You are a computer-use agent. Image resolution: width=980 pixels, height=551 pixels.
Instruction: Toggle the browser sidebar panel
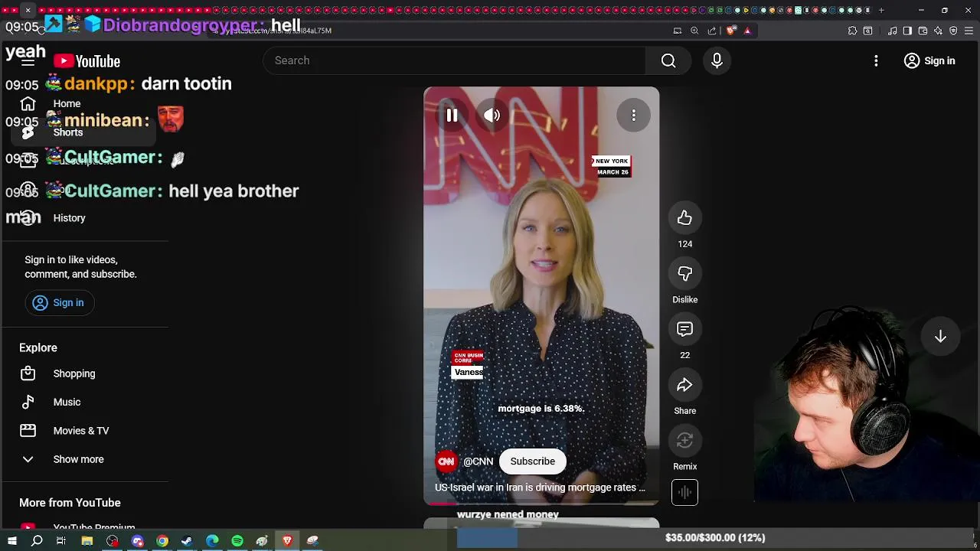(907, 31)
